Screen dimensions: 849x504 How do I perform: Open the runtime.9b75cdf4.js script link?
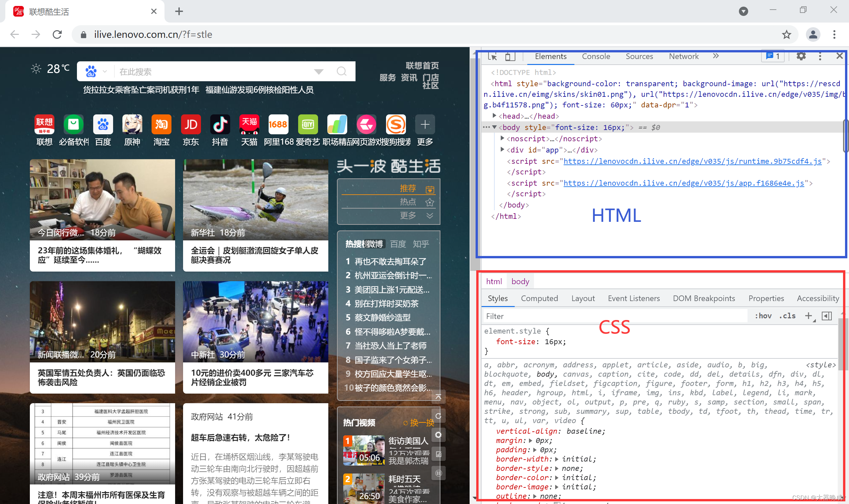point(692,161)
